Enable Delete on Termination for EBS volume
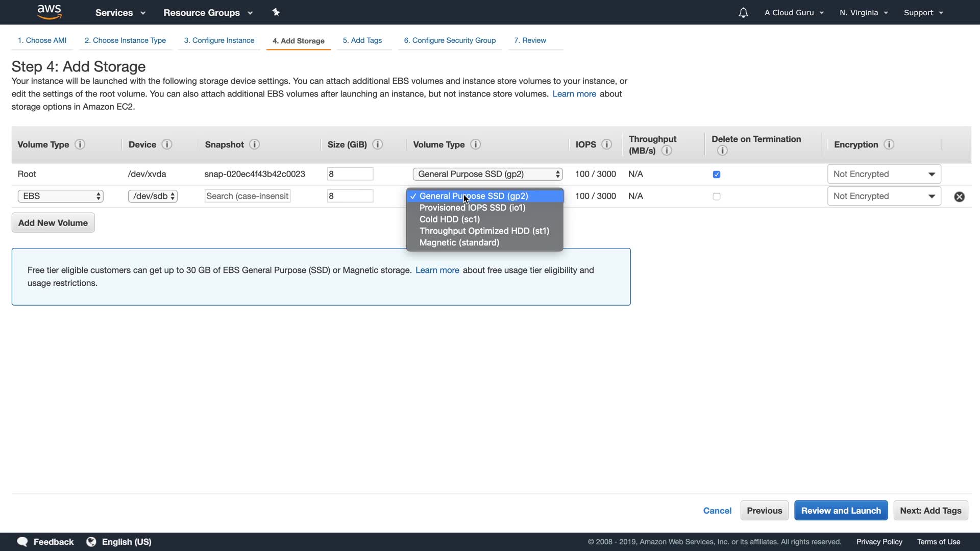Image resolution: width=980 pixels, height=551 pixels. (x=717, y=196)
